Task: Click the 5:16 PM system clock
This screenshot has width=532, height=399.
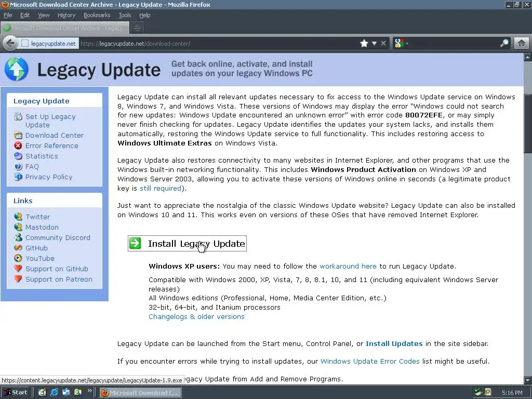Action: pyautogui.click(x=512, y=393)
